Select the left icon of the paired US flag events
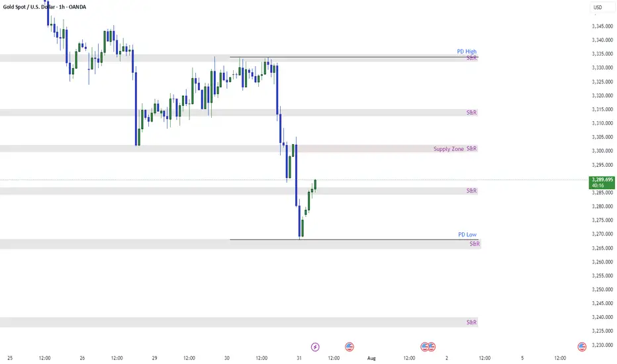 click(x=424, y=347)
